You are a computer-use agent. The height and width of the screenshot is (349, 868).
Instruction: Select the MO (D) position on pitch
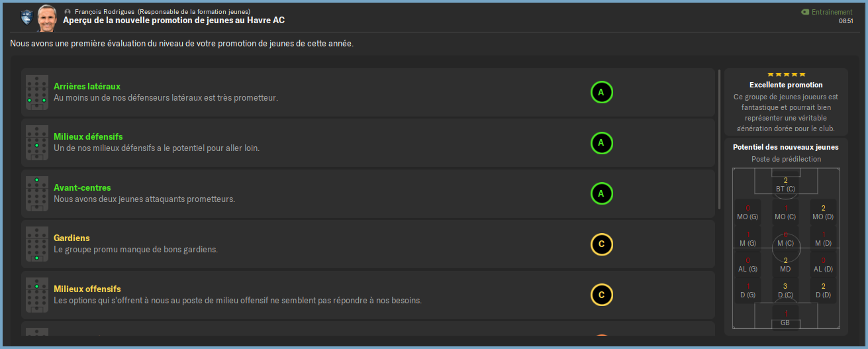tap(823, 212)
